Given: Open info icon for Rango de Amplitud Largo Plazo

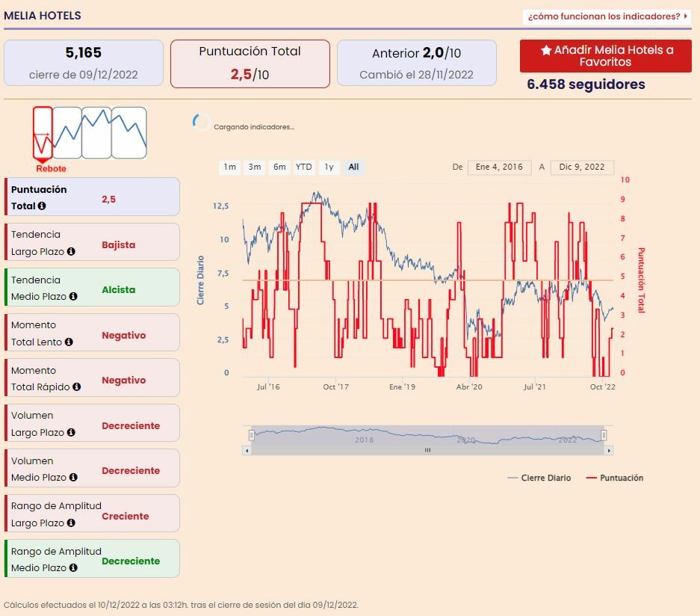Looking at the screenshot, I should coord(71,523).
